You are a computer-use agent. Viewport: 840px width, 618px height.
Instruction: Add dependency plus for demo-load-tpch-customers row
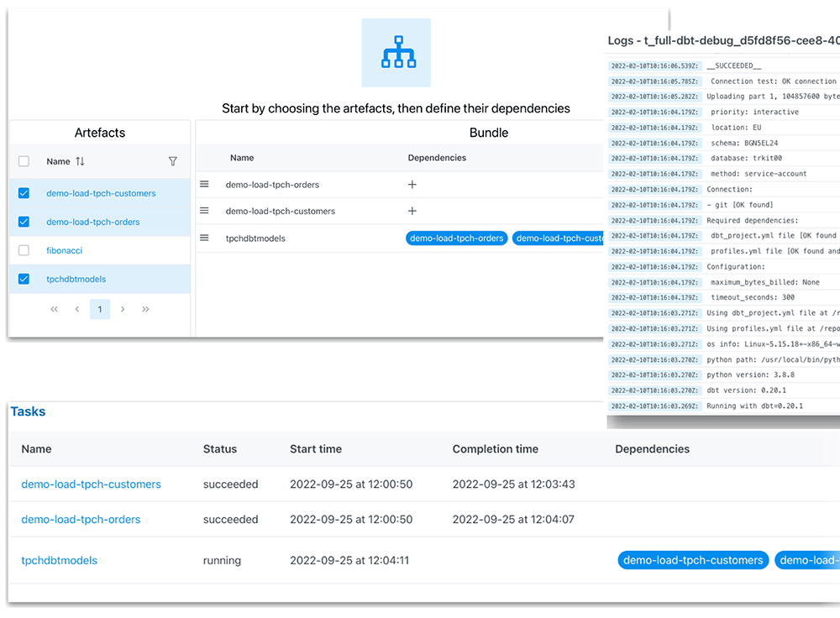(x=412, y=212)
